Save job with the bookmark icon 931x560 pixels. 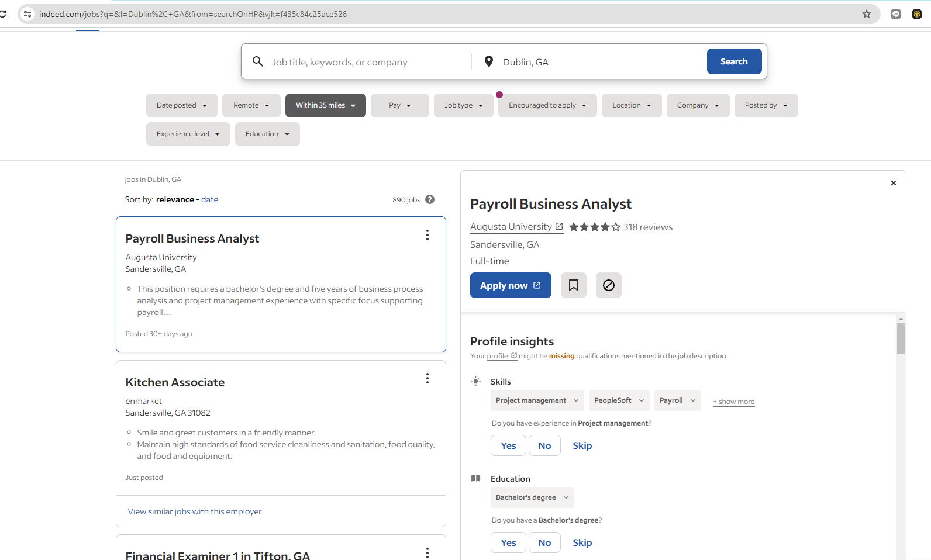coord(573,285)
